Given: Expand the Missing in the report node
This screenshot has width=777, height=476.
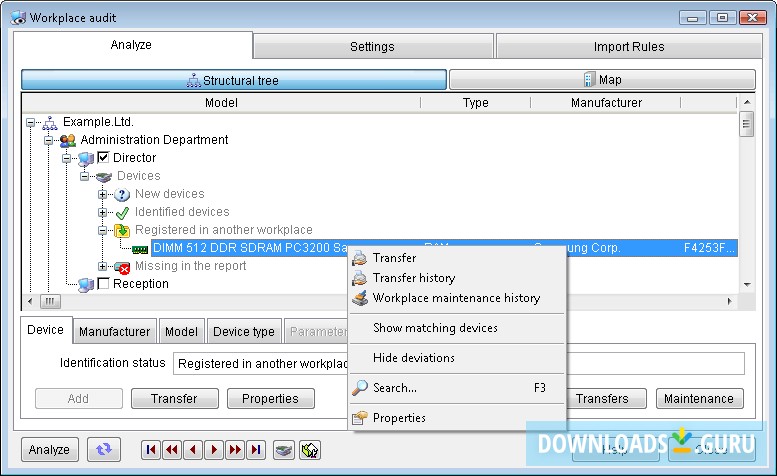Looking at the screenshot, I should tap(103, 266).
